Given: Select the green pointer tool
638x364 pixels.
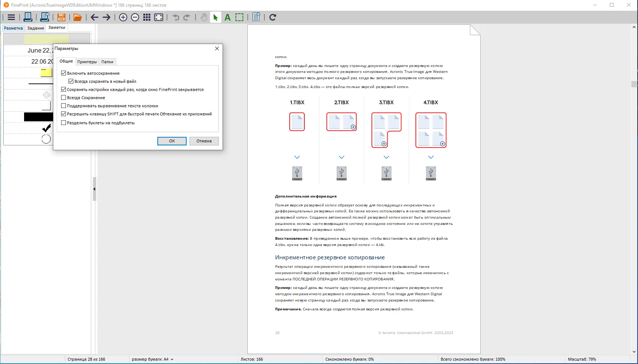Looking at the screenshot, I should [216, 17].
